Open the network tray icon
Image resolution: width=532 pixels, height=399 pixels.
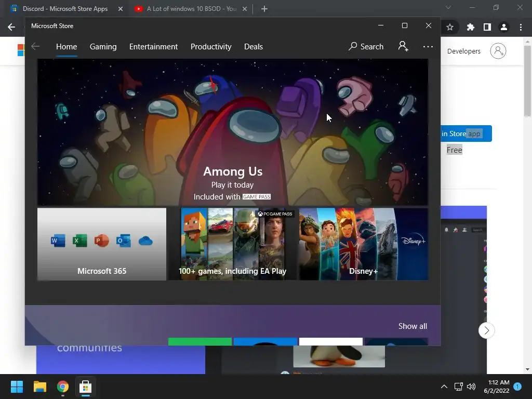pyautogui.click(x=458, y=387)
